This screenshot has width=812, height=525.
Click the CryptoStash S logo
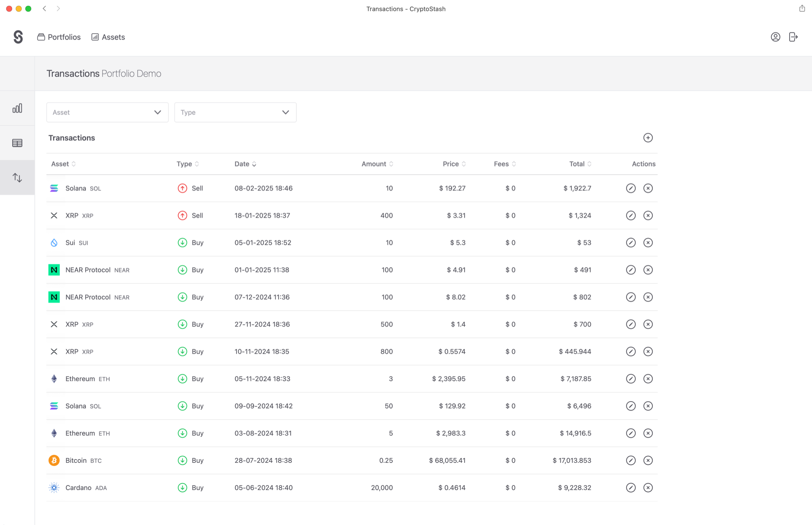(x=18, y=37)
